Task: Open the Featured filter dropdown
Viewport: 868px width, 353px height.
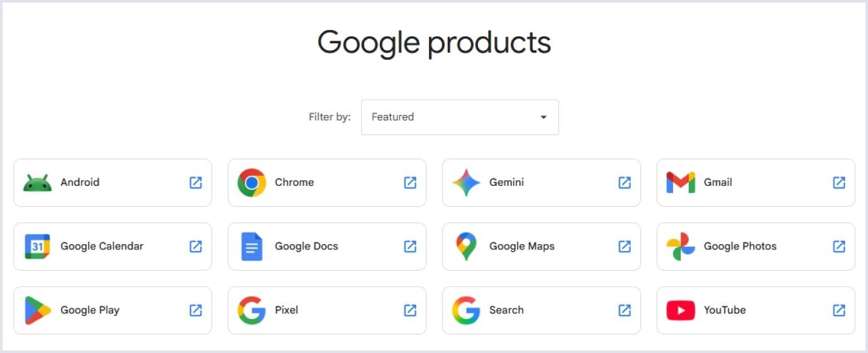Action: (459, 117)
